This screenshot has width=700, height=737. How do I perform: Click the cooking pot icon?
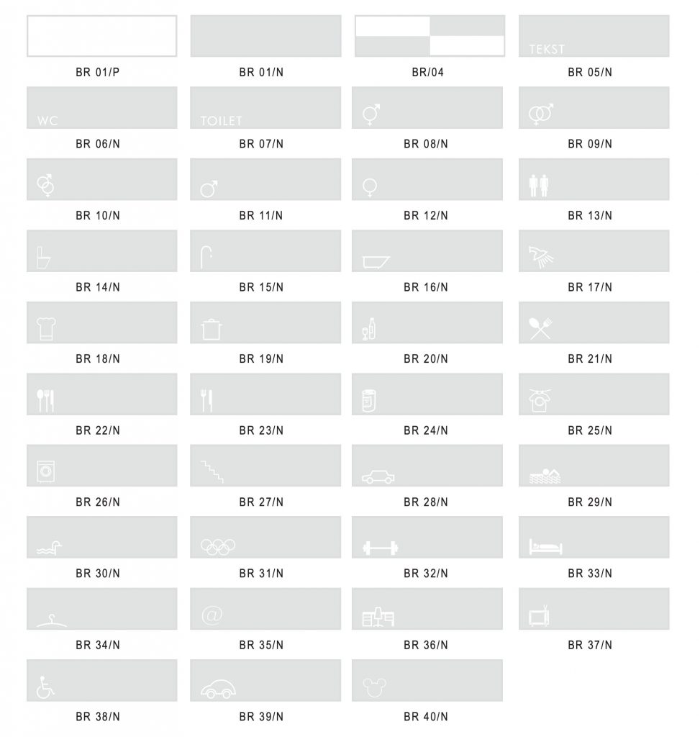point(212,330)
